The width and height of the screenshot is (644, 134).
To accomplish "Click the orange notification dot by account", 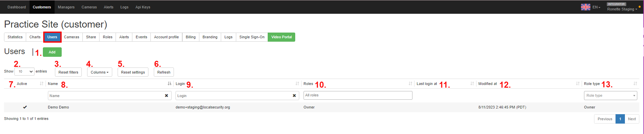I will (x=640, y=7).
